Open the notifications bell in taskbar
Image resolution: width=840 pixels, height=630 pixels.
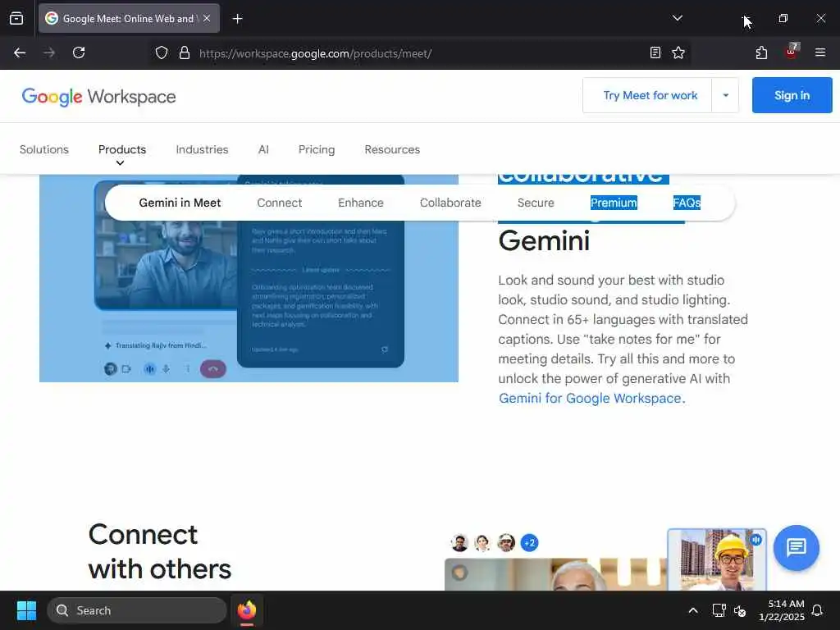(x=817, y=610)
